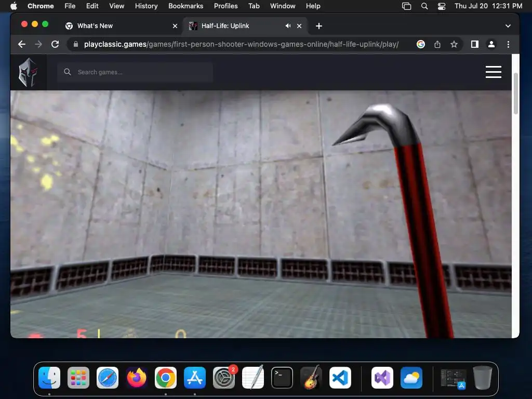The height and width of the screenshot is (399, 532).
Task: Open the Help menu
Action: (x=313, y=6)
